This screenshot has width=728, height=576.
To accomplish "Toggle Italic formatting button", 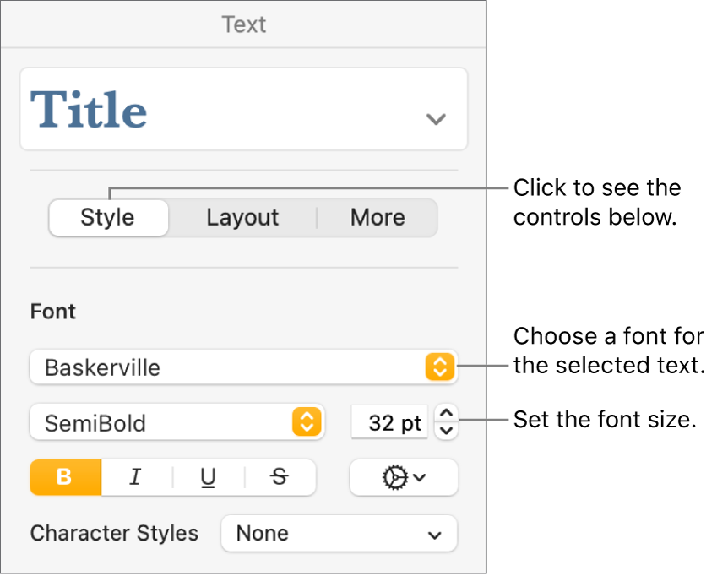I will (x=136, y=477).
